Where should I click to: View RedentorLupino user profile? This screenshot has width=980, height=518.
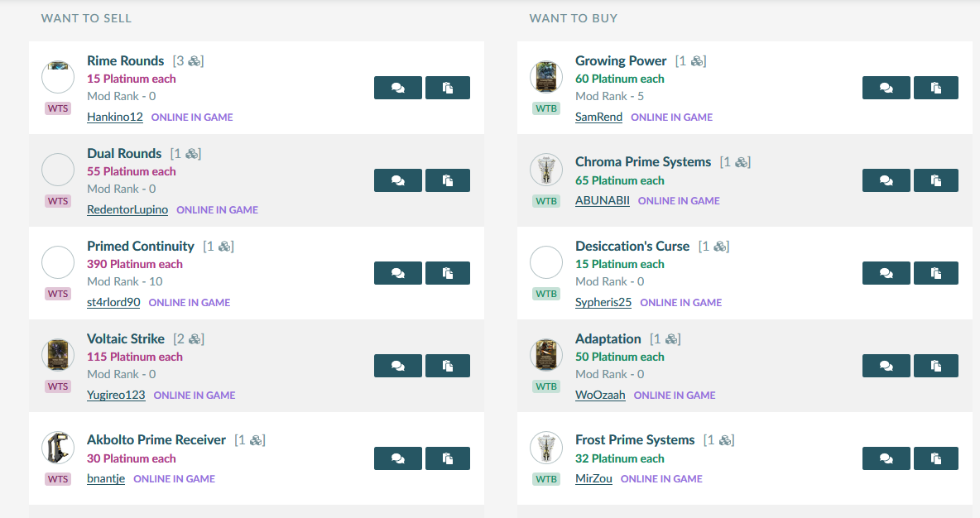(x=127, y=209)
